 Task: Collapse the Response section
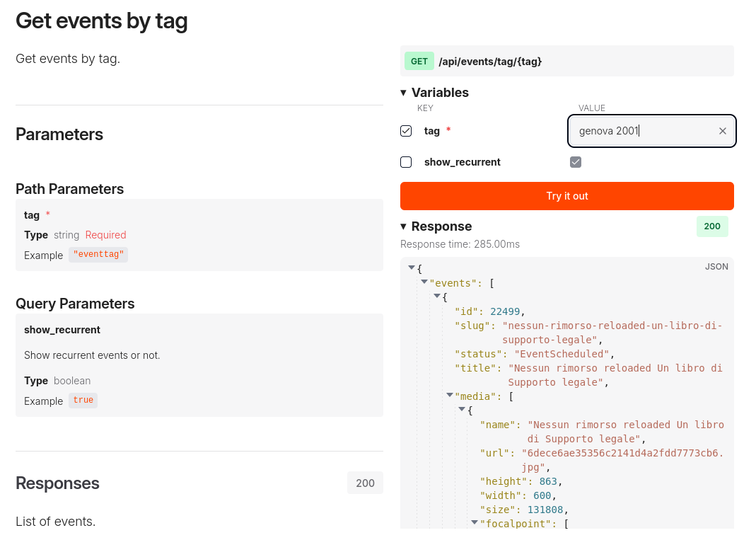pos(404,226)
